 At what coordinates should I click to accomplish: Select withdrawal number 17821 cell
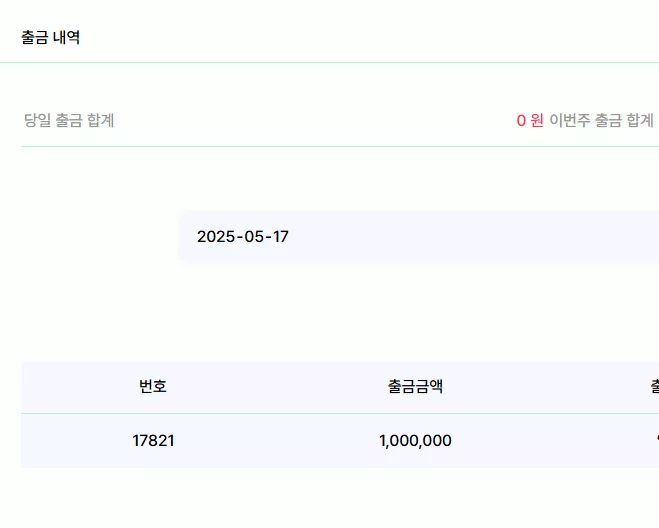click(x=153, y=441)
